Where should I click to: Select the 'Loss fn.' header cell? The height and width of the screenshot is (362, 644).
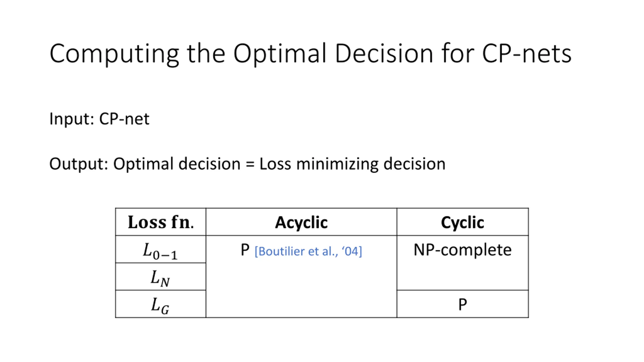click(x=161, y=222)
